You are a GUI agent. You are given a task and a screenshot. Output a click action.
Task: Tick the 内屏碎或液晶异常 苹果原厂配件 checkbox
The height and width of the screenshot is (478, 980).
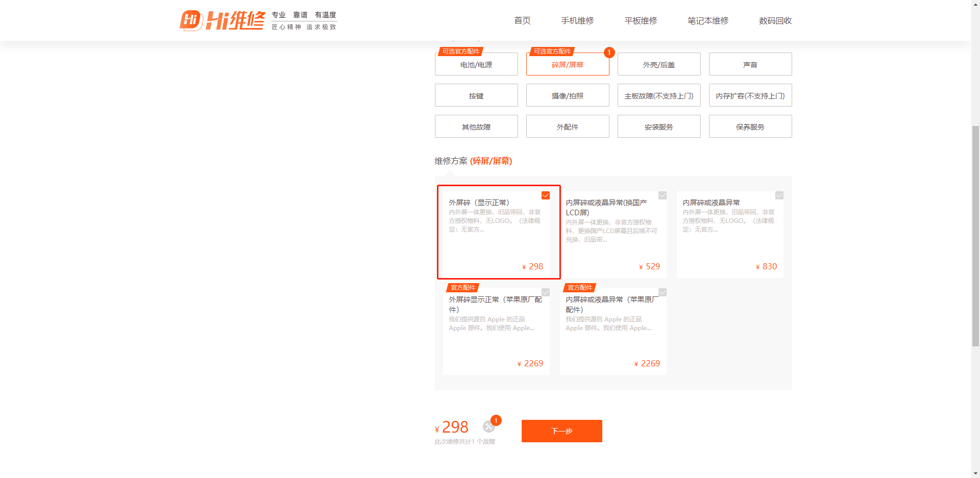(x=663, y=292)
